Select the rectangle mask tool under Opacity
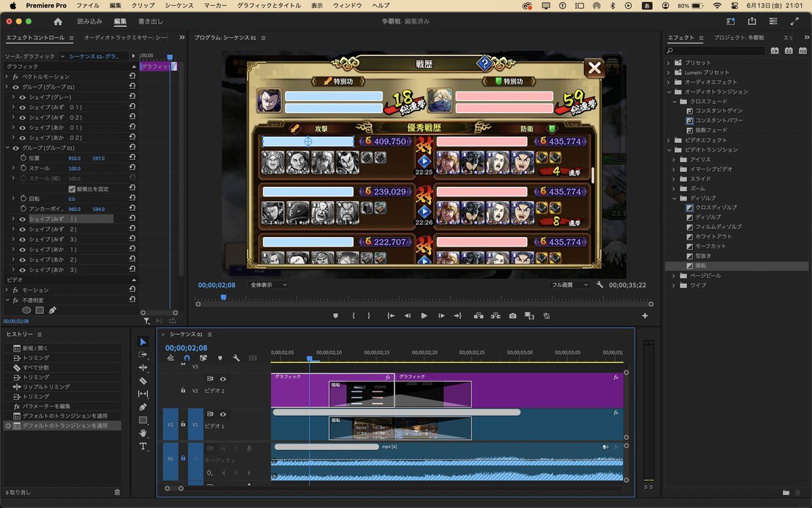 (x=39, y=310)
